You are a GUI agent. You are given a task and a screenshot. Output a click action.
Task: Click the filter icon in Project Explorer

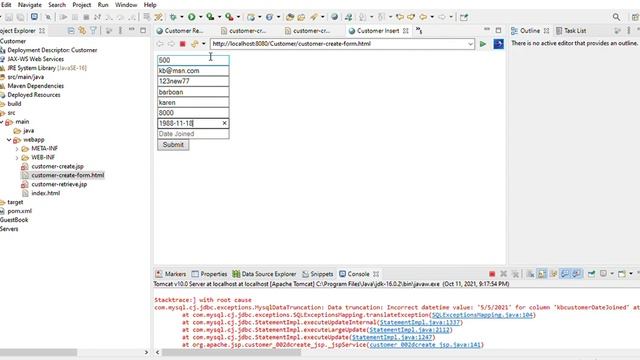[x=93, y=31]
